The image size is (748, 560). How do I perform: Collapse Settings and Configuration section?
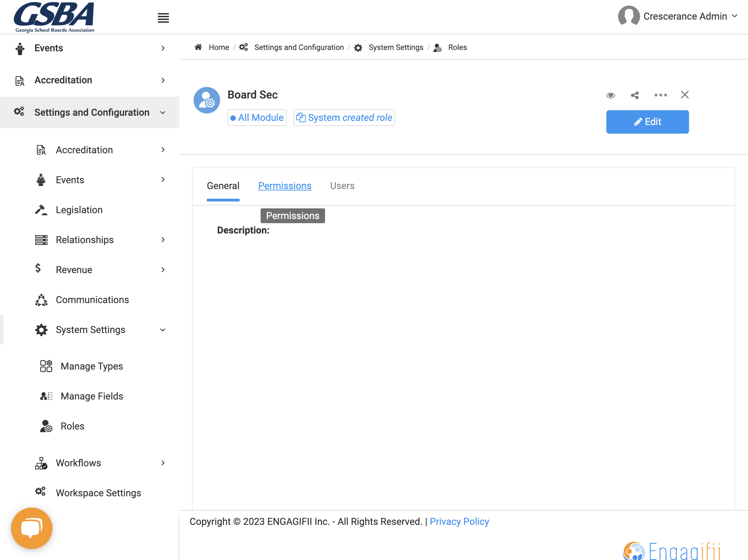[163, 113]
